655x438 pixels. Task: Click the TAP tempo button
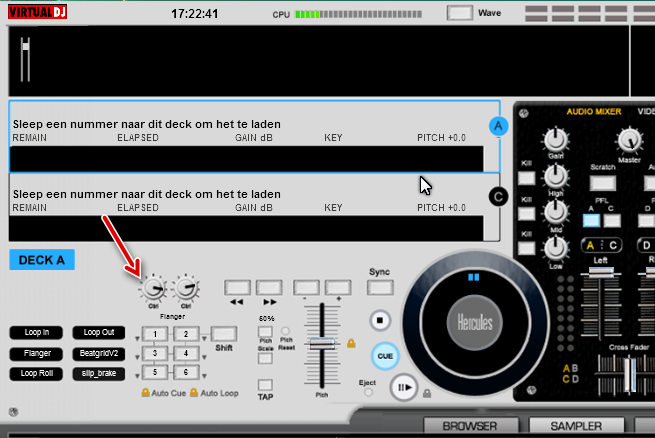[x=265, y=385]
